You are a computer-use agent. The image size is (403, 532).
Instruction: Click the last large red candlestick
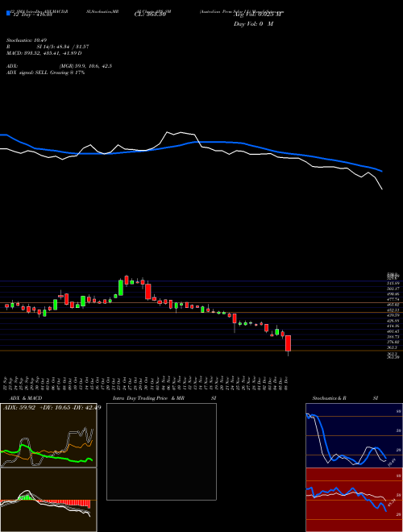click(x=288, y=343)
